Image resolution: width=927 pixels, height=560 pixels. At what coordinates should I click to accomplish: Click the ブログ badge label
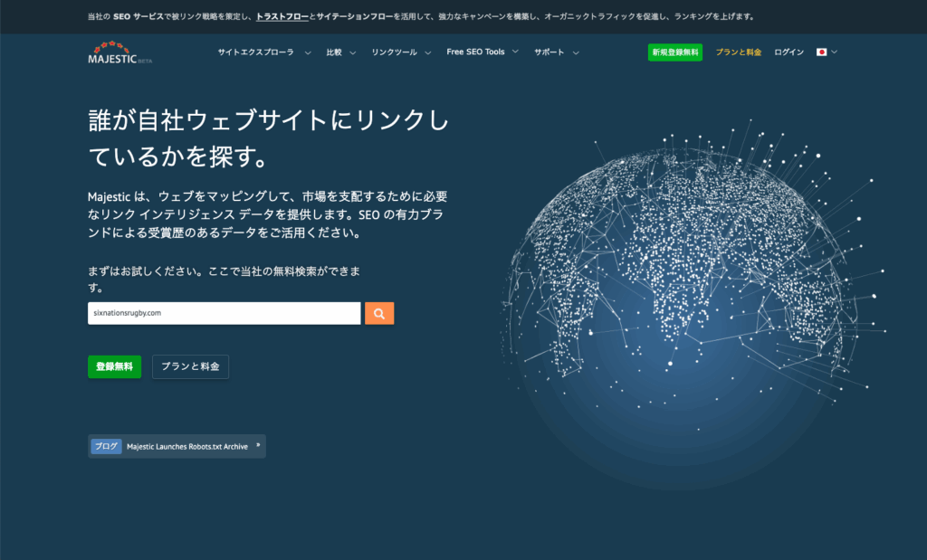[107, 447]
